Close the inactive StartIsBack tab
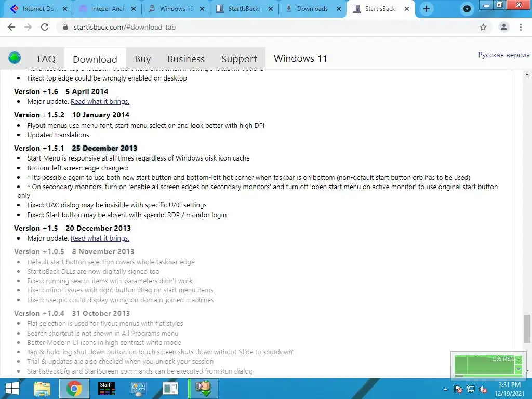The image size is (532, 399). [x=270, y=9]
